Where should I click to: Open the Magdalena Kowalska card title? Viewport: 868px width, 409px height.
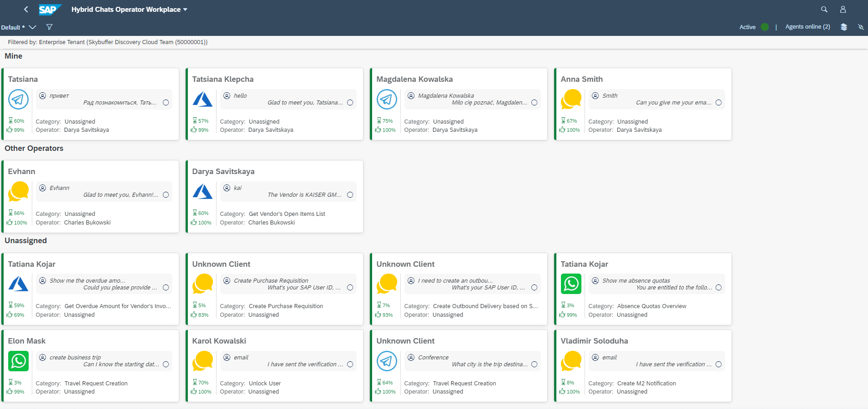(x=414, y=79)
